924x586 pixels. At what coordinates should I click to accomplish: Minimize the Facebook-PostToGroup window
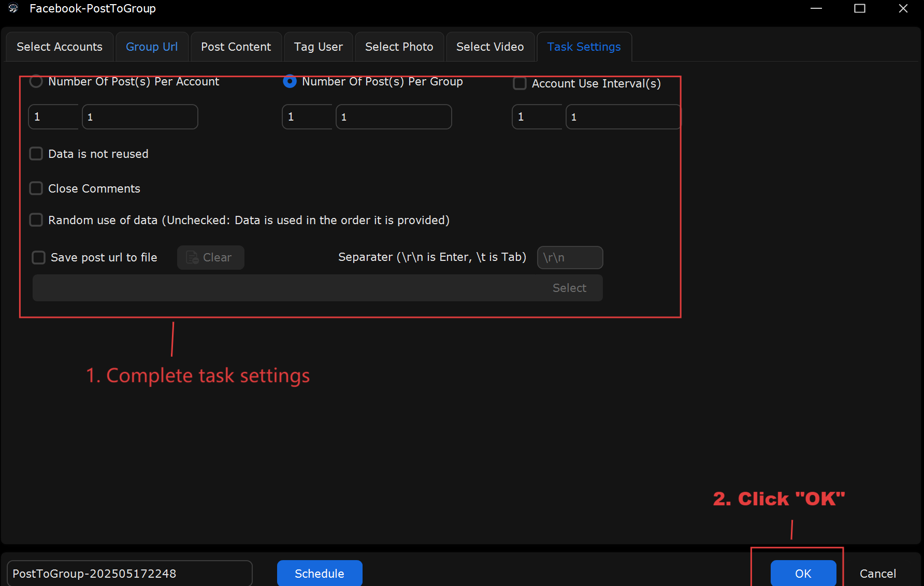816,8
